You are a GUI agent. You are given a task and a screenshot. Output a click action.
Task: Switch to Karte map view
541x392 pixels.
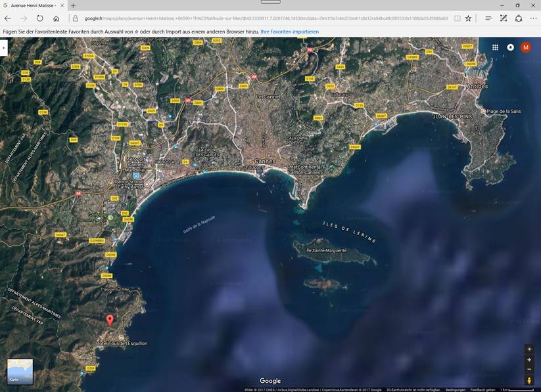(x=20, y=372)
